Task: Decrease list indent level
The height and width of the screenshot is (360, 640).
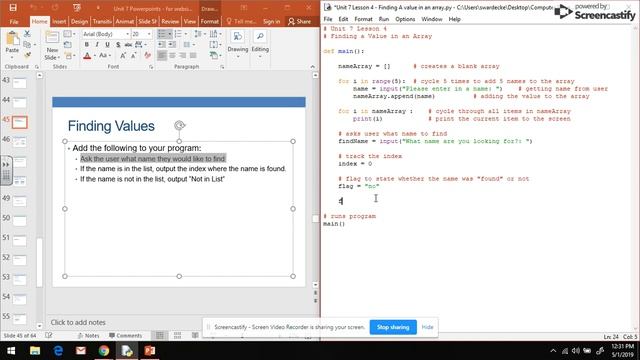Action: pos(162,44)
